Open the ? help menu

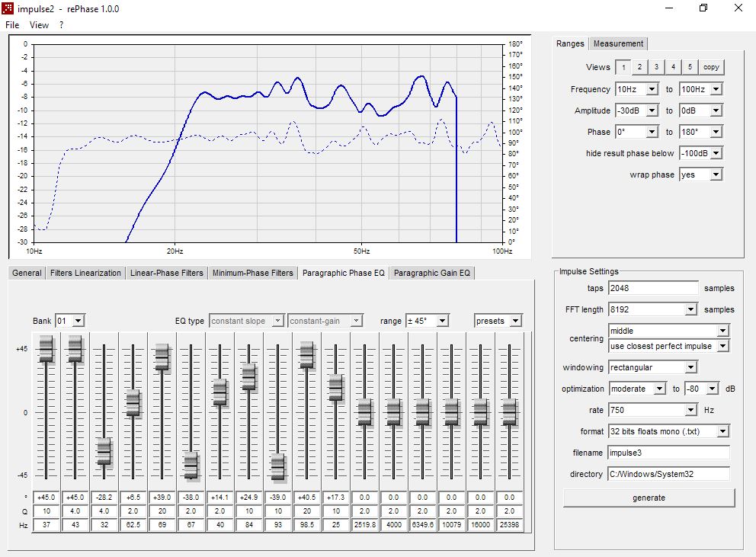click(61, 25)
